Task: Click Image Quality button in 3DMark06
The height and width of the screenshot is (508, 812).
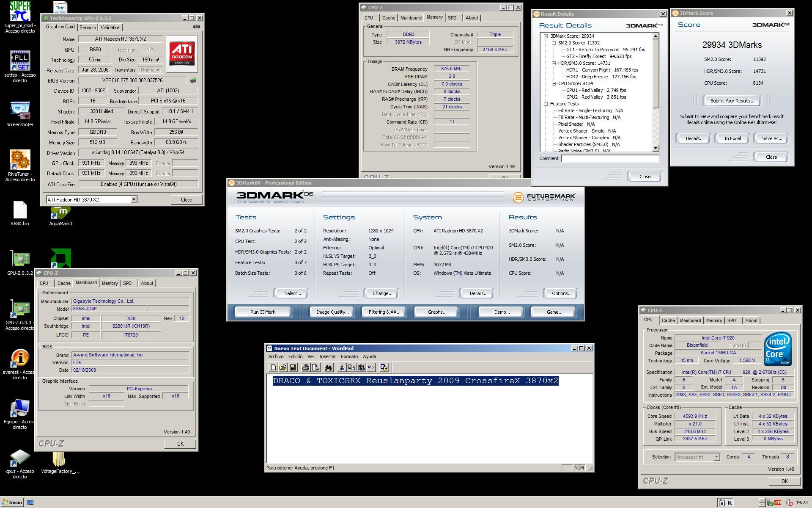Action: (332, 312)
